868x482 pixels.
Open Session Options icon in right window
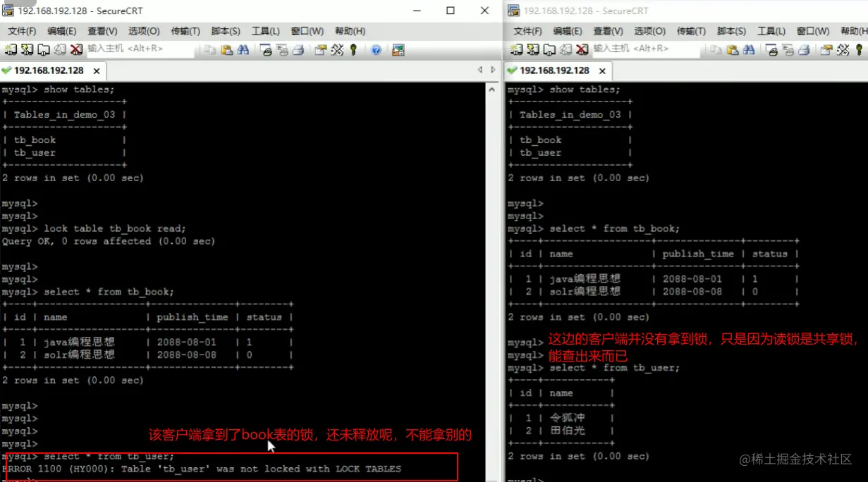click(x=826, y=49)
